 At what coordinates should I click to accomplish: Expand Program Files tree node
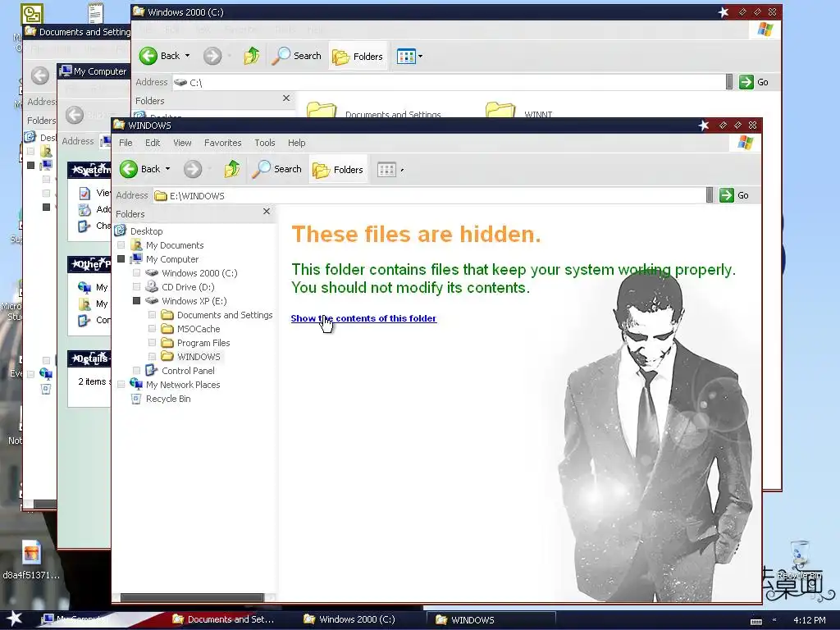point(152,343)
